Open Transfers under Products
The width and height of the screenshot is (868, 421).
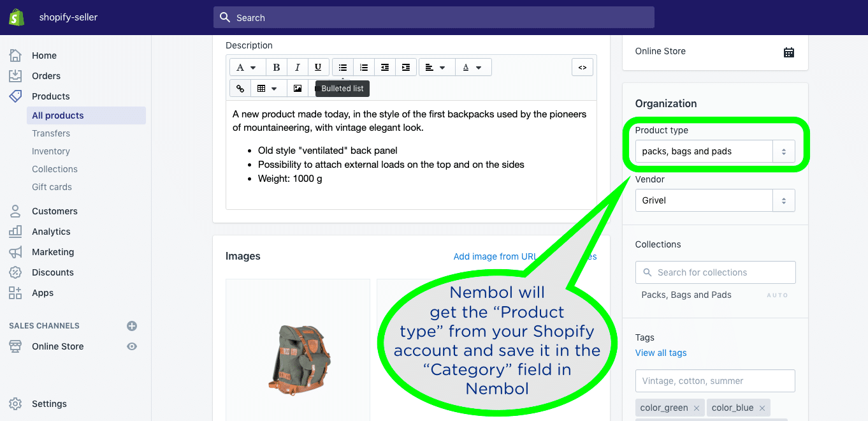coord(51,133)
